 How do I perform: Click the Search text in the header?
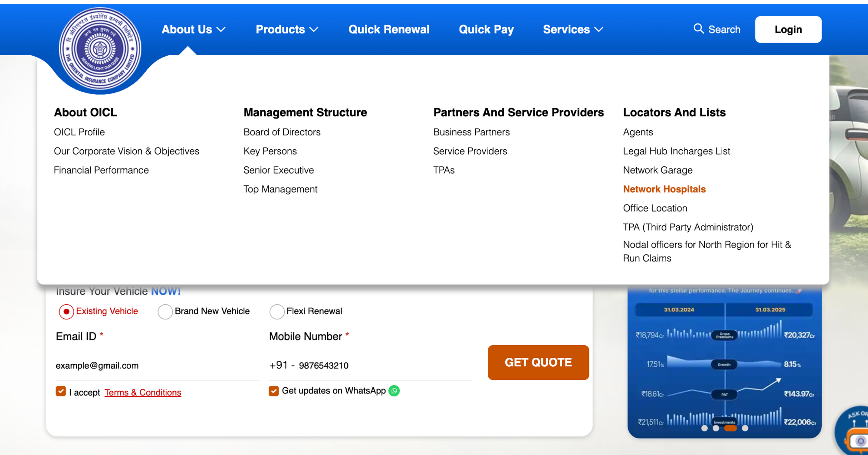pyautogui.click(x=724, y=30)
